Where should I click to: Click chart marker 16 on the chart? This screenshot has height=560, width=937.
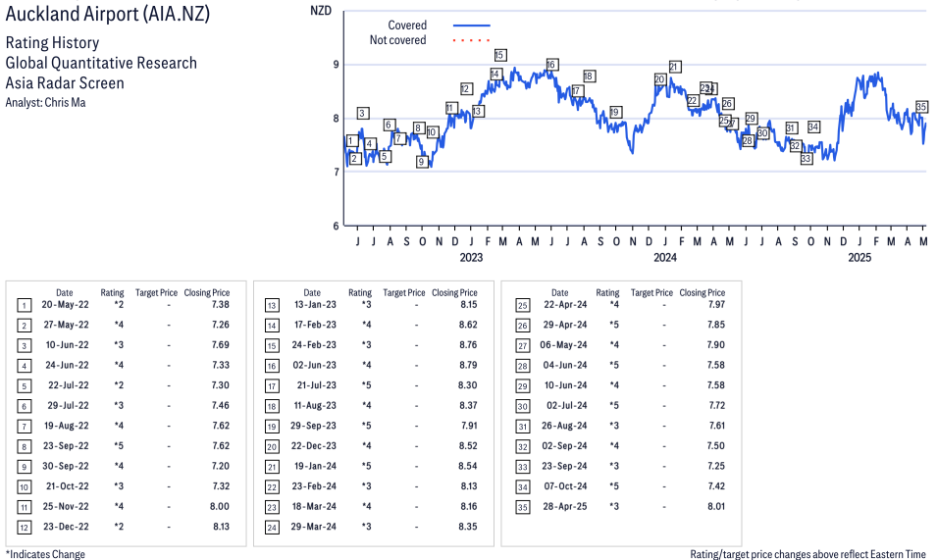552,65
